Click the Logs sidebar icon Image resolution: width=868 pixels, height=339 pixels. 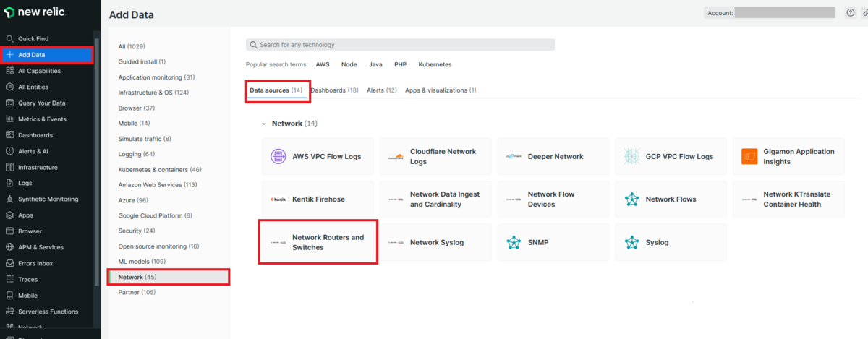[x=9, y=183]
